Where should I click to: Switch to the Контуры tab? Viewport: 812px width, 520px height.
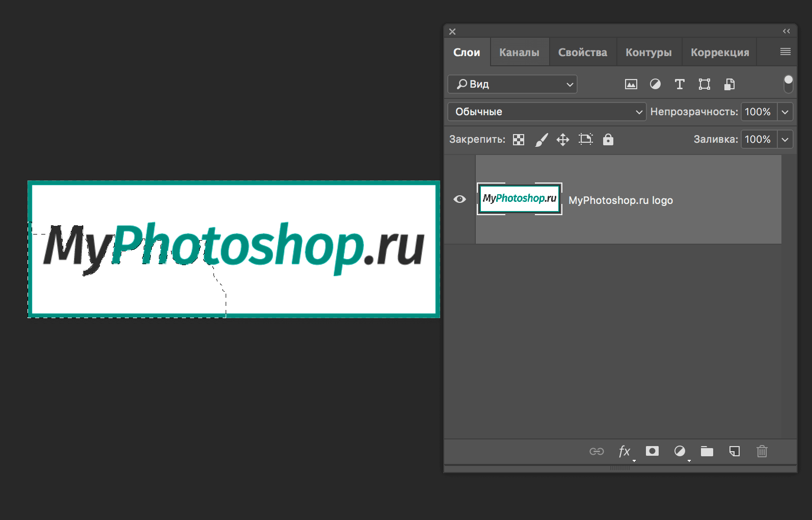(x=648, y=53)
